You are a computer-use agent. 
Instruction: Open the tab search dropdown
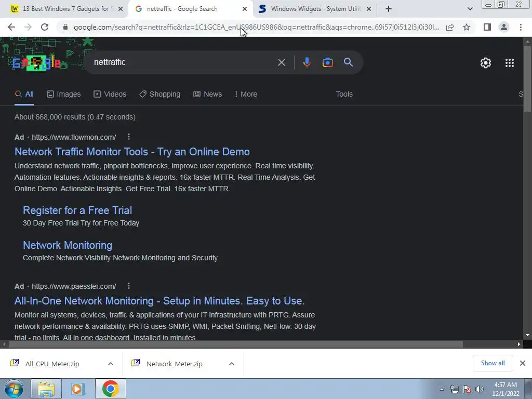tap(470, 9)
